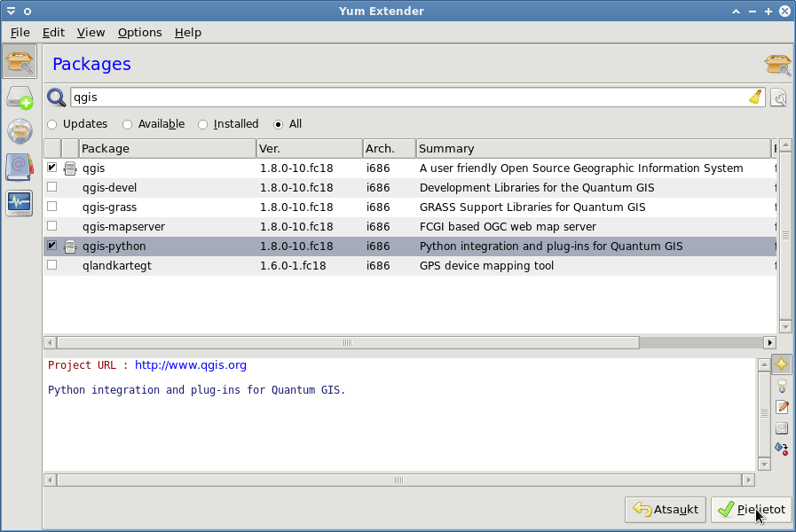Click the Pielietot apply button
The image size is (796, 532).
click(x=751, y=509)
